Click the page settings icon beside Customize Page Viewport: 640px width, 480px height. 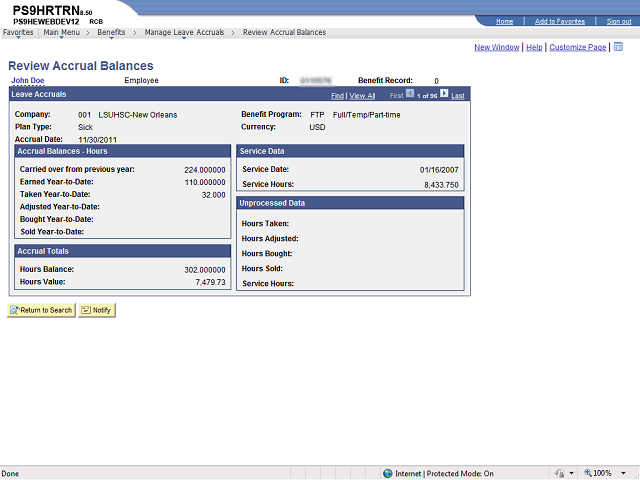(618, 47)
